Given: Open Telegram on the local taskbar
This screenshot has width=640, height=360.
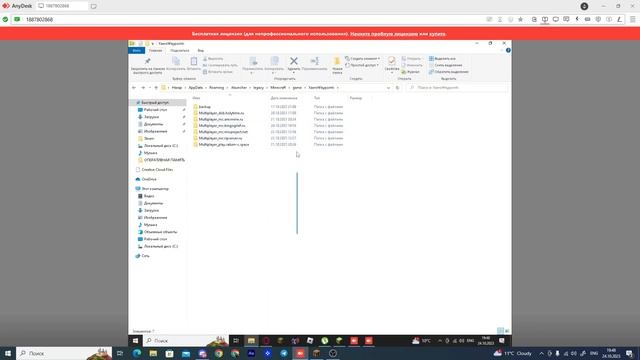Looking at the screenshot, I should tap(284, 353).
